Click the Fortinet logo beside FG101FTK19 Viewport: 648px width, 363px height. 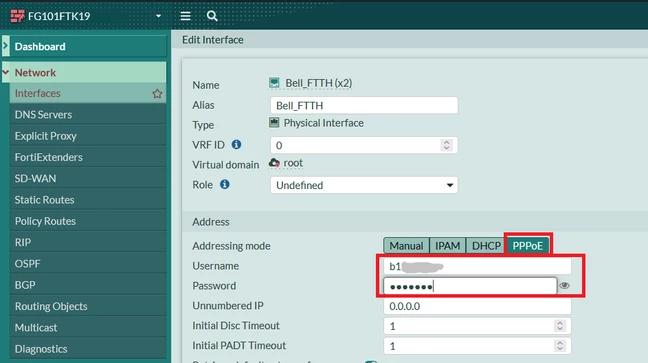(17, 16)
